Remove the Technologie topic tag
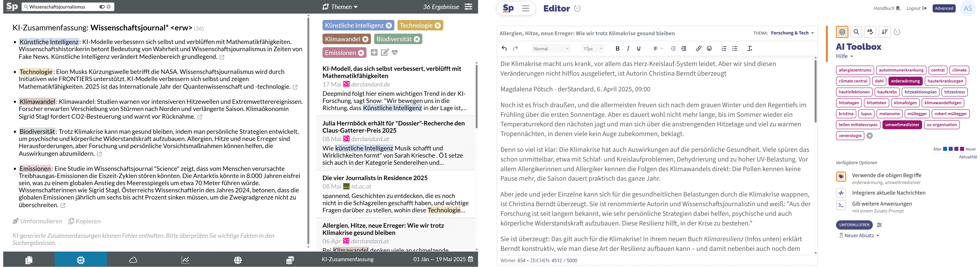The height and width of the screenshot is (267, 980). (438, 25)
